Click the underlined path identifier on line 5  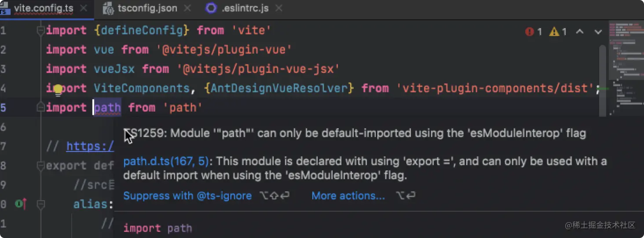coord(107,108)
